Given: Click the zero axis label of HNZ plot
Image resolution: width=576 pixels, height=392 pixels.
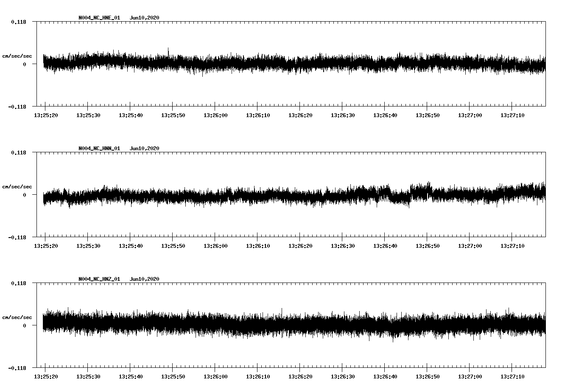Looking at the screenshot, I should click(25, 325).
